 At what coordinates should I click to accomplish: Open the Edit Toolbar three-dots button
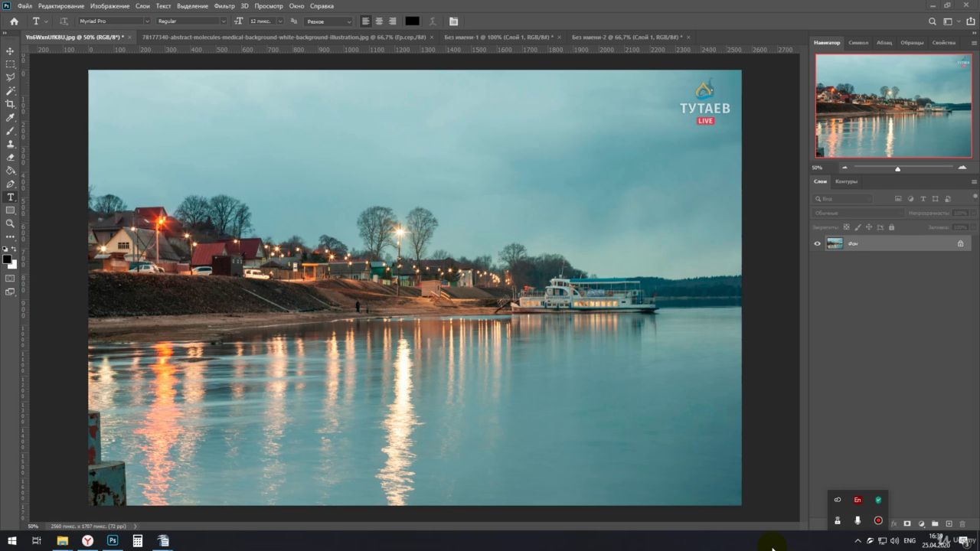(x=10, y=237)
